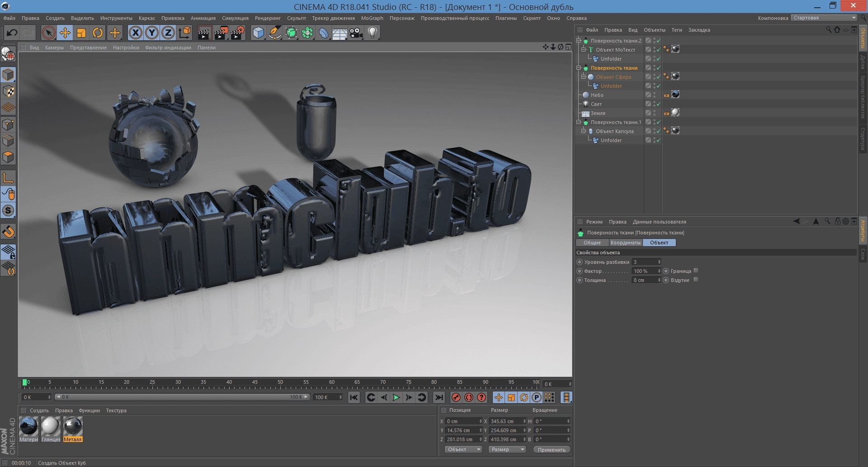Image resolution: width=868 pixels, height=467 pixels.
Task: Select the Глянцевый white material thumbnail
Action: click(x=51, y=426)
